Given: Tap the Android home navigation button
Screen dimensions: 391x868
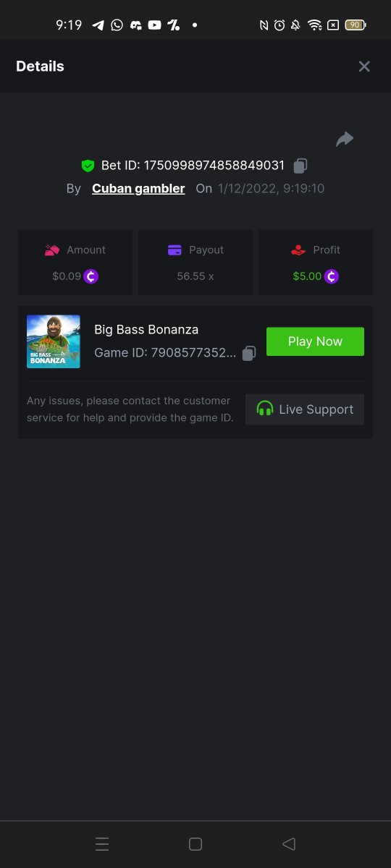Looking at the screenshot, I should point(195,843).
